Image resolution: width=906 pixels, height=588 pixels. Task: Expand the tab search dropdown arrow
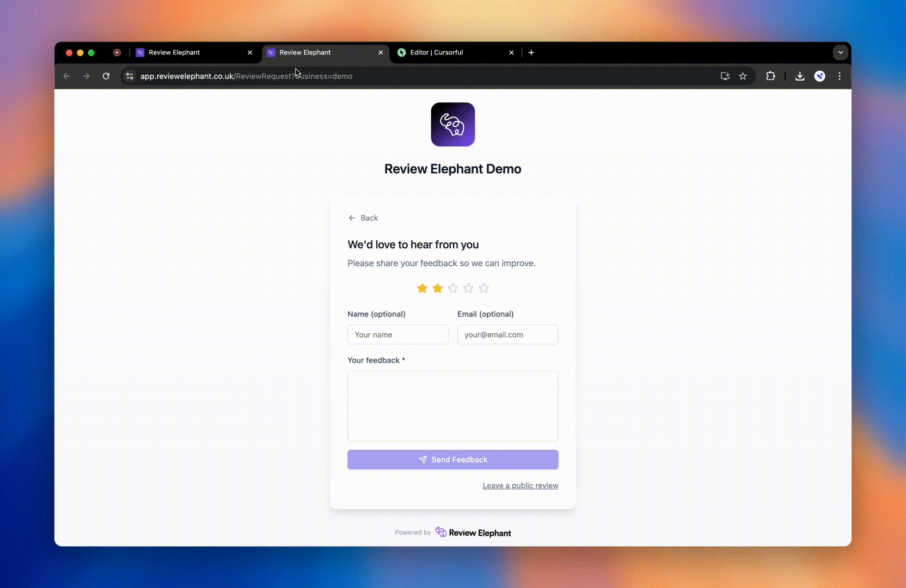coord(840,53)
